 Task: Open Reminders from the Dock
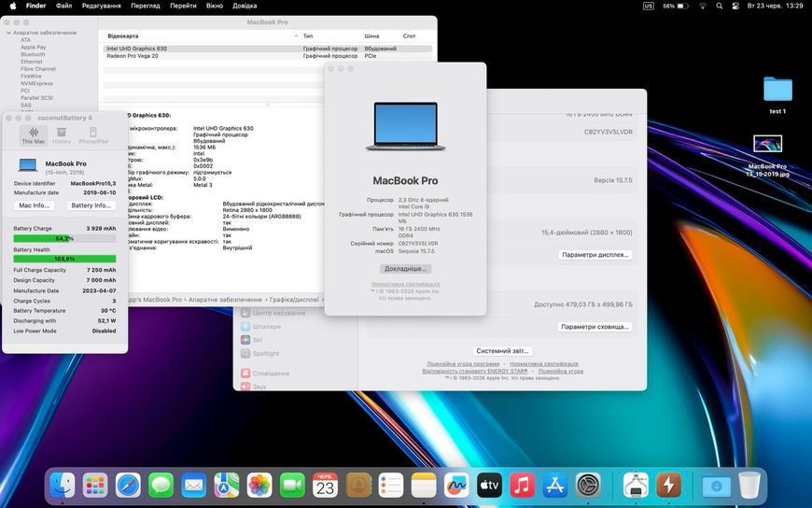tap(391, 486)
